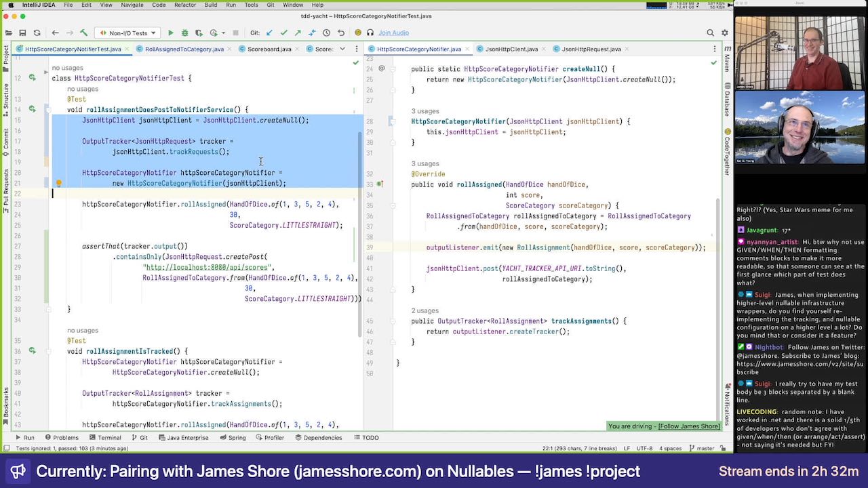Click the Code With Me headphones icon

pos(370,33)
